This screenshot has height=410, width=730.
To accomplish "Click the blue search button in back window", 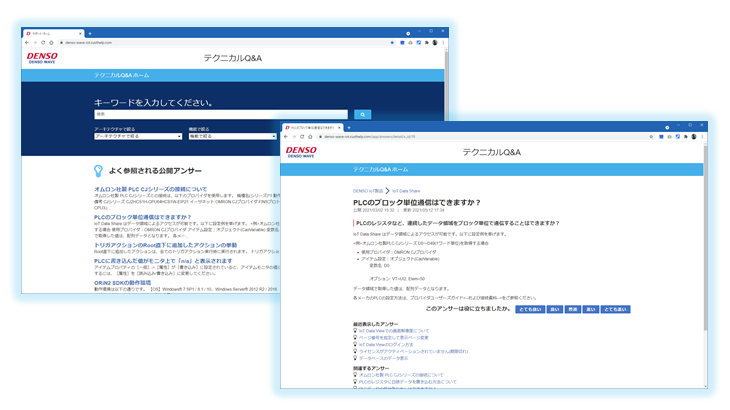I will click(x=362, y=114).
